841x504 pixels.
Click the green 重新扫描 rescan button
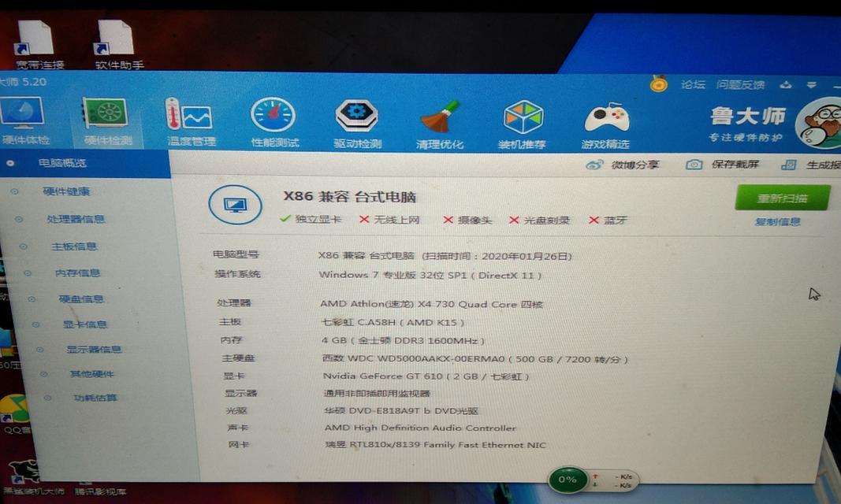(783, 198)
